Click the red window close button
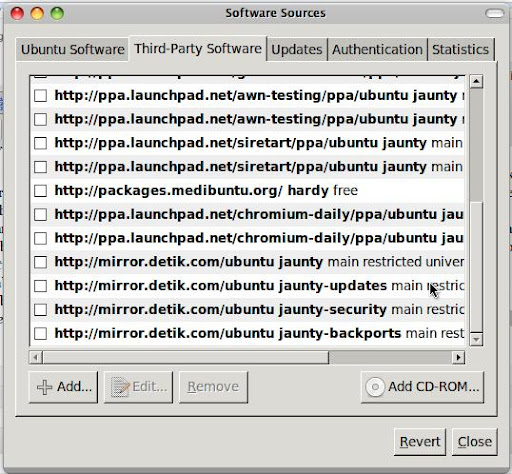The height and width of the screenshot is (474, 512). point(17,13)
